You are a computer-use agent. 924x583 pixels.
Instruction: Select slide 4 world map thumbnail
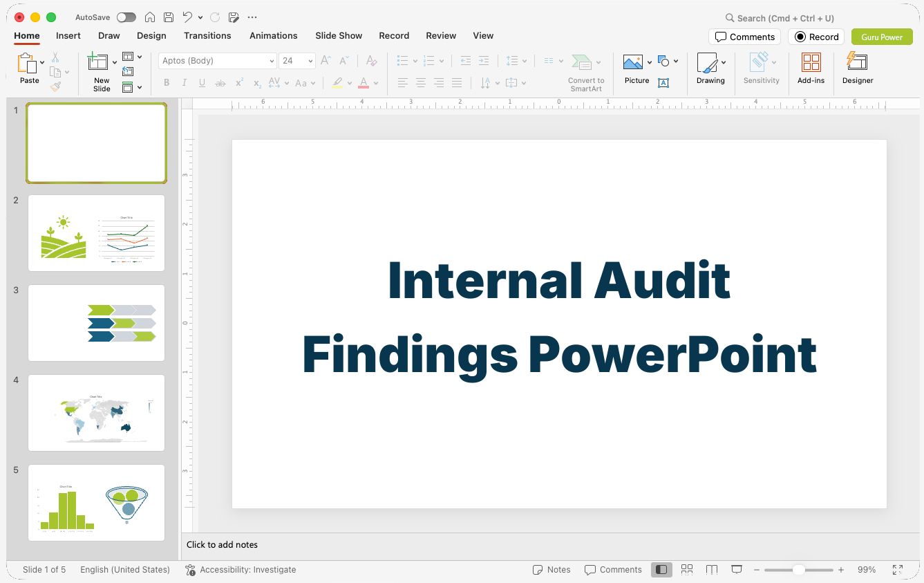(x=96, y=413)
